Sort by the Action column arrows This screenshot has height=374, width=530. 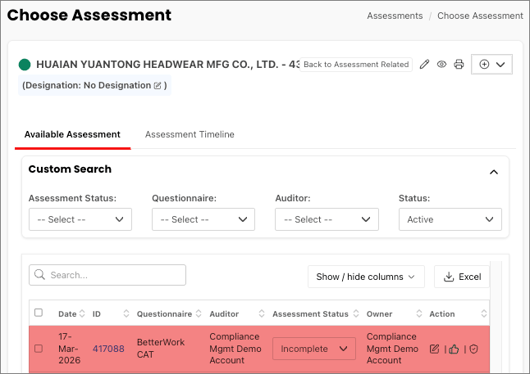pos(484,313)
